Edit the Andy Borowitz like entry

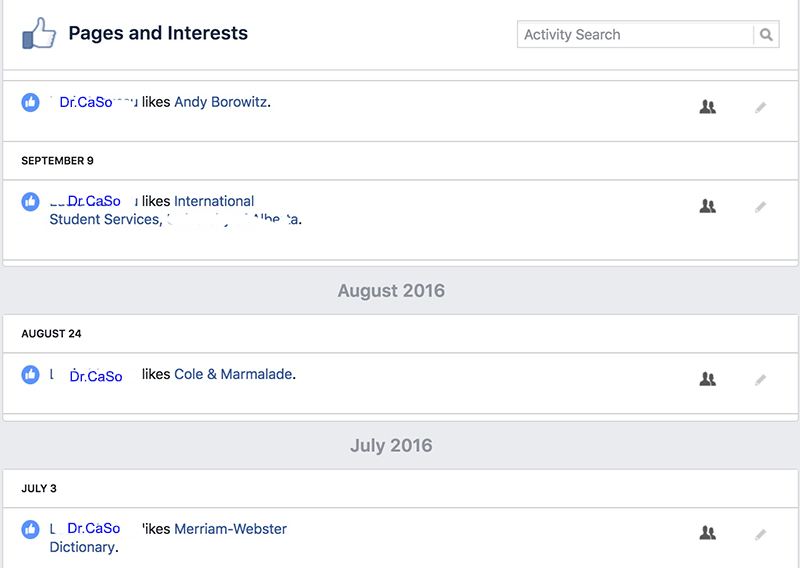pyautogui.click(x=761, y=107)
